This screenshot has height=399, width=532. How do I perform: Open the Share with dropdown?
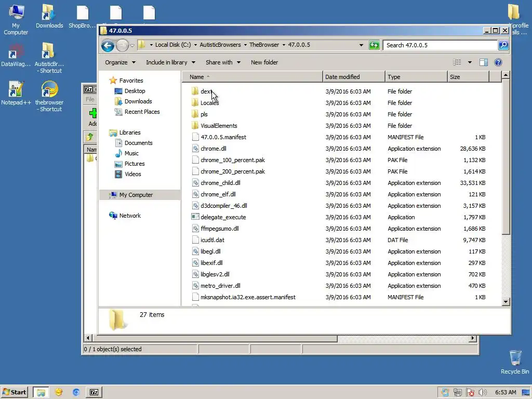223,62
